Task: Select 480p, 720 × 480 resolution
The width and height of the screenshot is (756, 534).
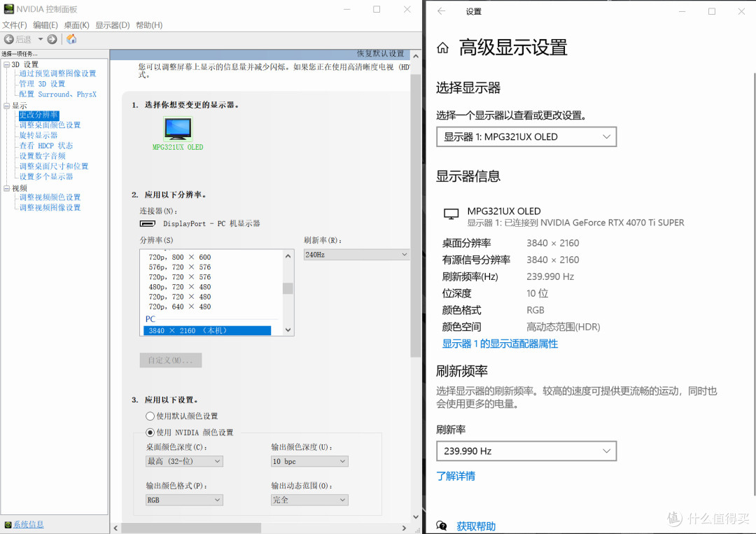Action: coord(180,287)
